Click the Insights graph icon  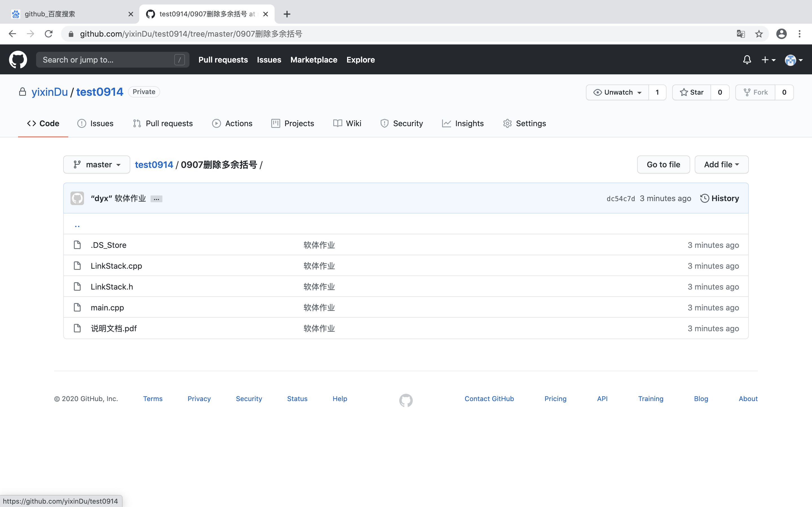coord(446,123)
